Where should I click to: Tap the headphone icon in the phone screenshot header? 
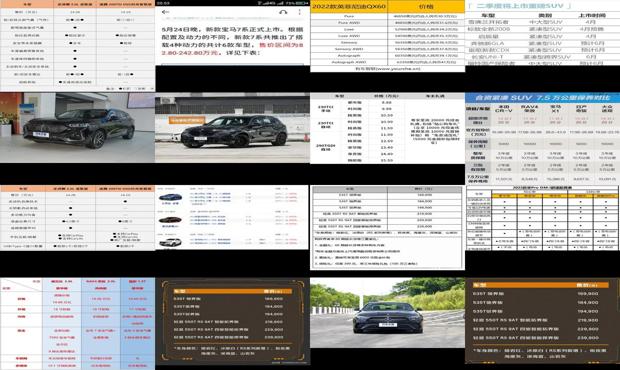(283, 12)
